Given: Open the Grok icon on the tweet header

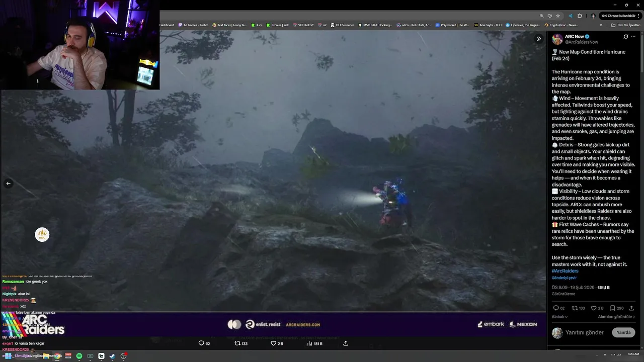Looking at the screenshot, I should coord(625,37).
